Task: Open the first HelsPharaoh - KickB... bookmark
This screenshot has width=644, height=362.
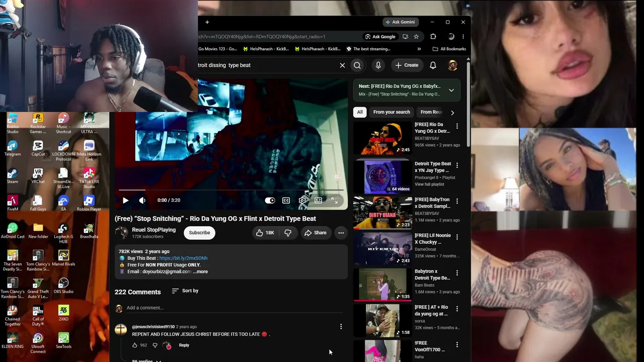Action: pos(266,49)
